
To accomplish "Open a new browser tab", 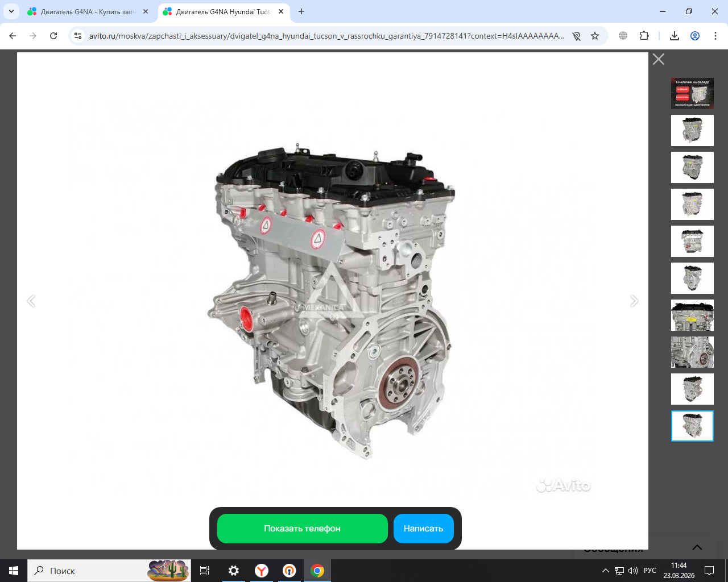I will tap(301, 11).
